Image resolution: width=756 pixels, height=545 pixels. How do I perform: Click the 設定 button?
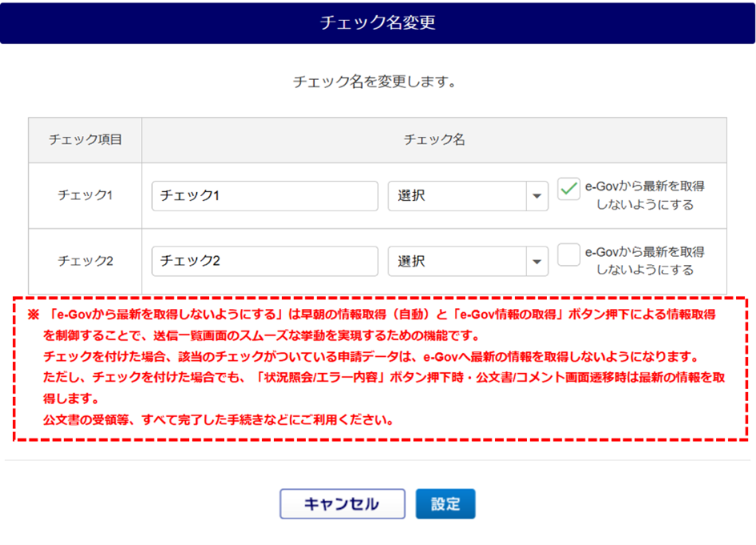(445, 504)
